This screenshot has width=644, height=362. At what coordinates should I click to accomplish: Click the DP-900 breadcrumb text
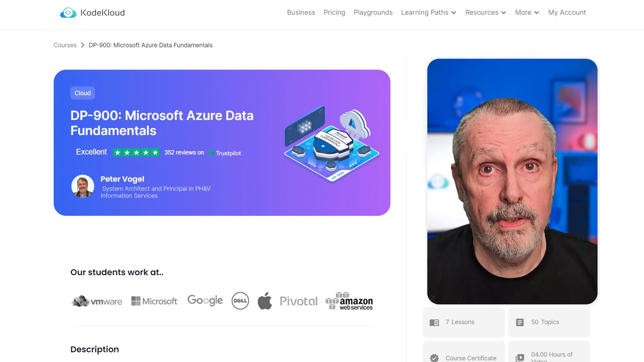pyautogui.click(x=151, y=45)
